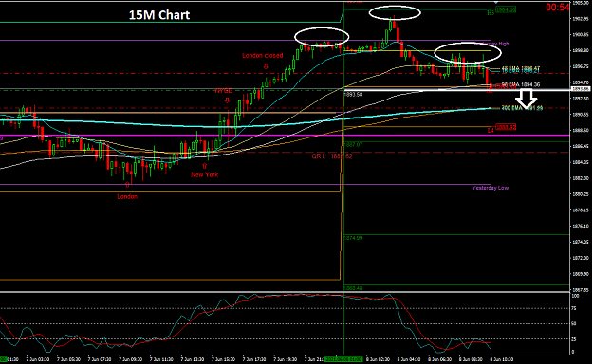
Task: Click the red 00:54 candle countdown timer
Action: point(558,8)
